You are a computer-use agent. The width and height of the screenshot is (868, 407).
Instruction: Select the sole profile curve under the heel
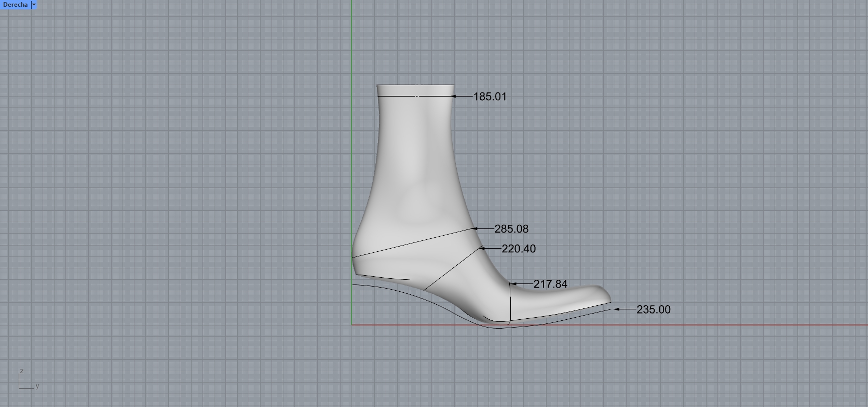coord(384,288)
